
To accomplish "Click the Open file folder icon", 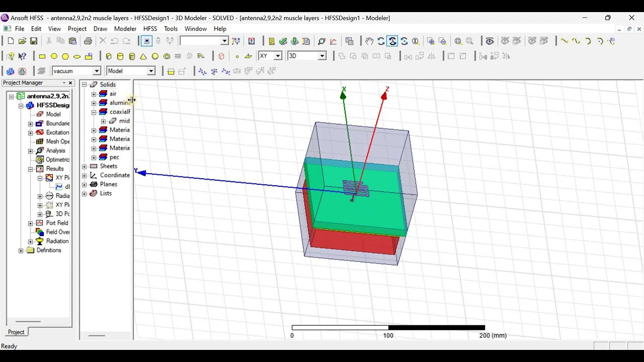I will pos(22,41).
